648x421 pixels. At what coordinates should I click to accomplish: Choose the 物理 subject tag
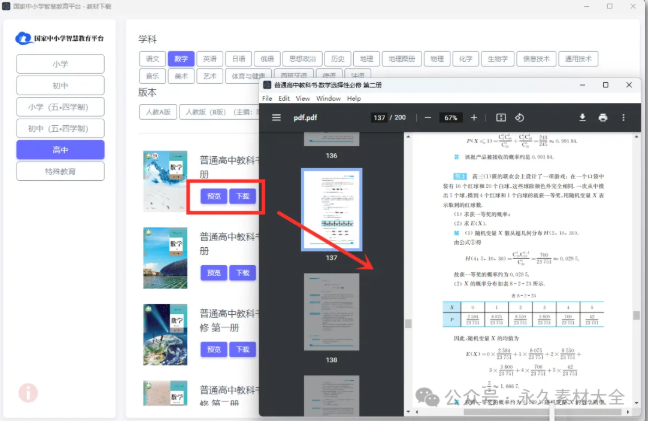(x=437, y=59)
